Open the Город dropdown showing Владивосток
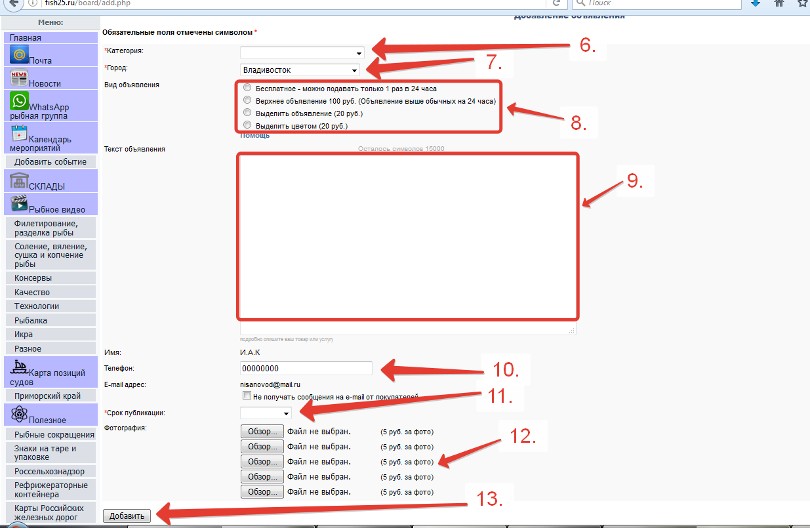The width and height of the screenshot is (810, 532). click(300, 70)
